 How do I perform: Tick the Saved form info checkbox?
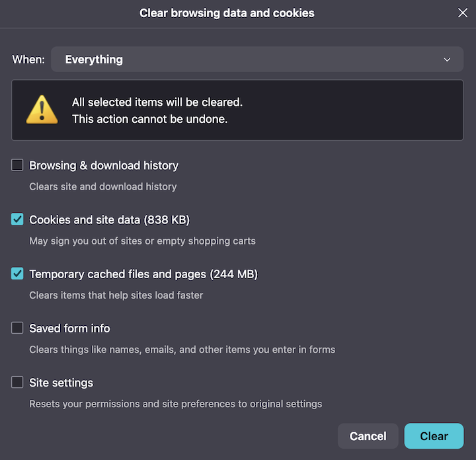coord(17,328)
